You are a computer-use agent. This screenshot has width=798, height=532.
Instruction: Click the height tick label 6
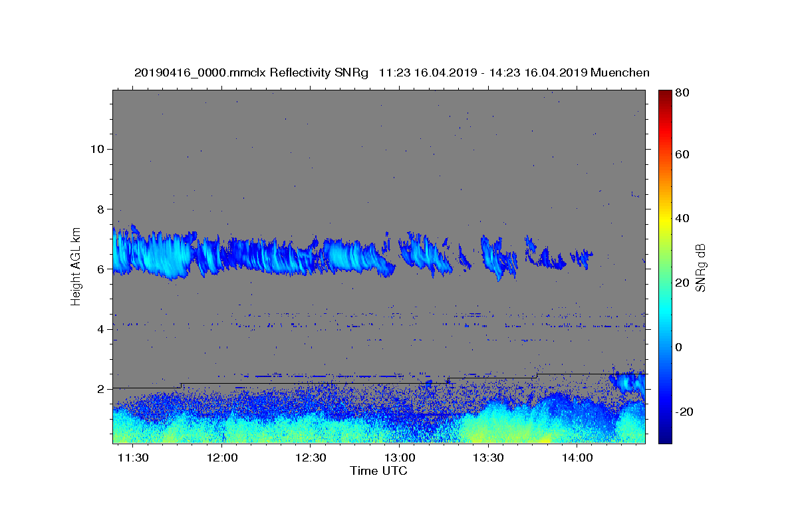click(x=100, y=269)
